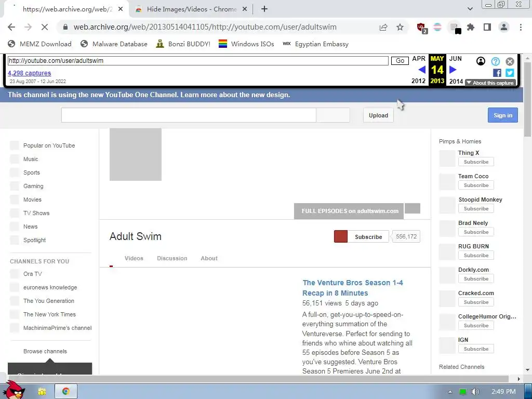Share capture on Twitter icon

click(x=510, y=73)
